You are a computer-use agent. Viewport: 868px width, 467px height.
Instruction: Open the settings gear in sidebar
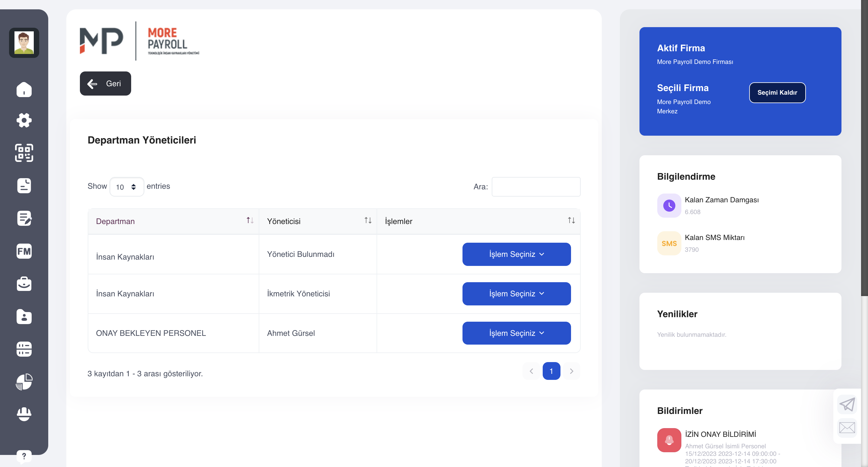click(x=24, y=120)
